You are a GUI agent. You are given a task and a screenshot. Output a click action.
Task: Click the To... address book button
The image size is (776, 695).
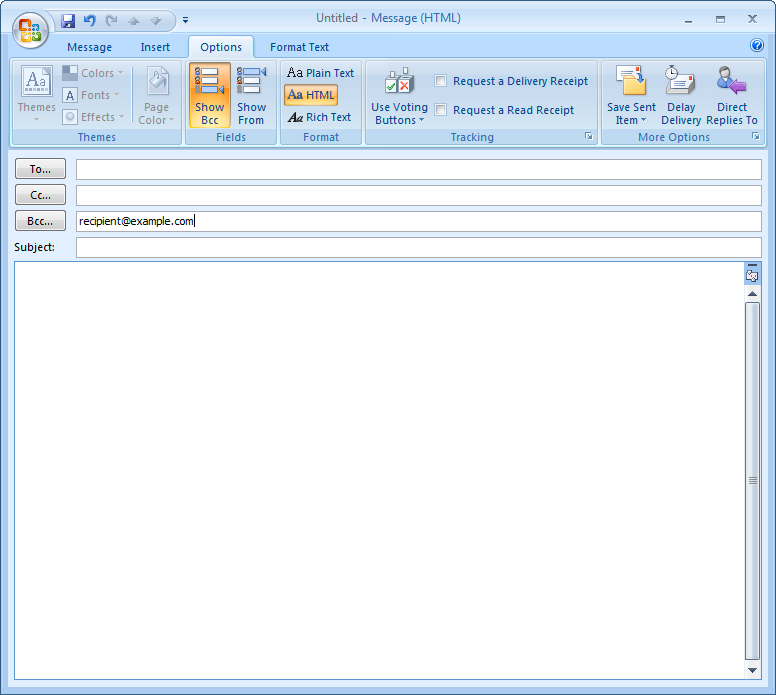click(41, 169)
